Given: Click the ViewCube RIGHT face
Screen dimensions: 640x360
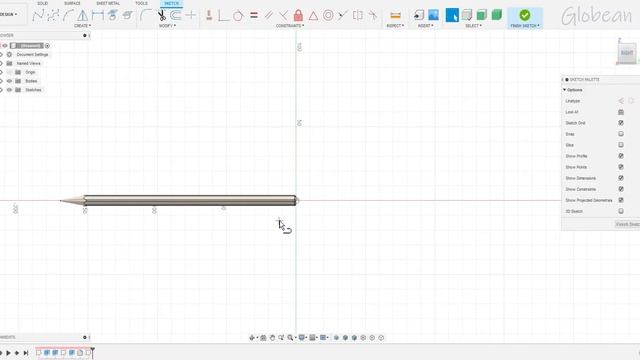Looking at the screenshot, I should click(627, 53).
